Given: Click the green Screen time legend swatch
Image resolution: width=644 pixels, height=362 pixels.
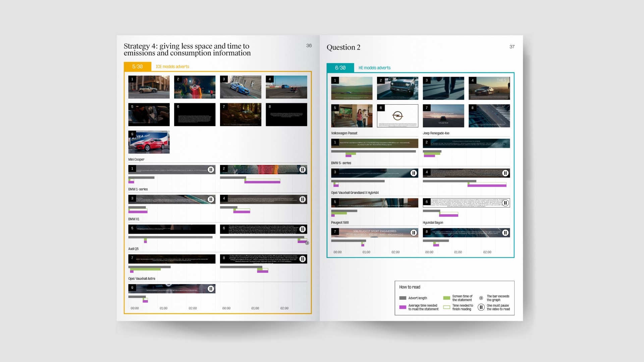Looking at the screenshot, I should point(447,298).
